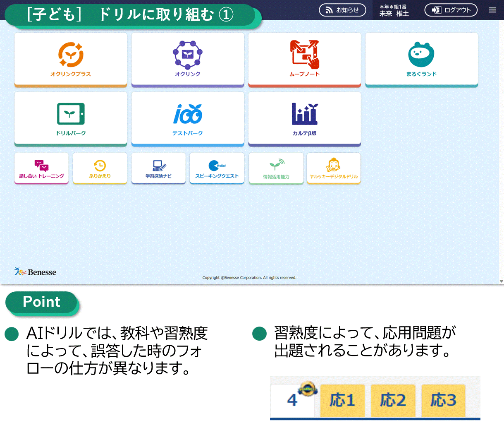
Task: Click the ログアウト button
Action: [451, 10]
